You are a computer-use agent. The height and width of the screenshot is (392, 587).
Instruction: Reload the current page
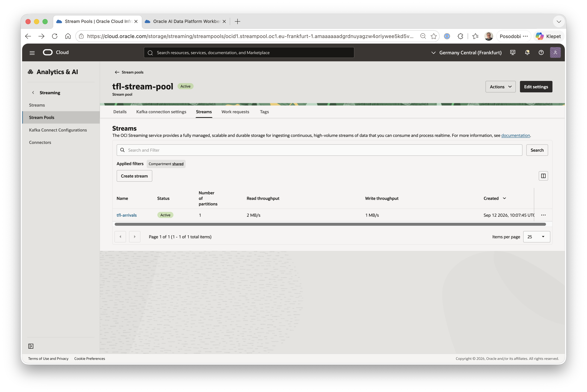click(x=55, y=36)
